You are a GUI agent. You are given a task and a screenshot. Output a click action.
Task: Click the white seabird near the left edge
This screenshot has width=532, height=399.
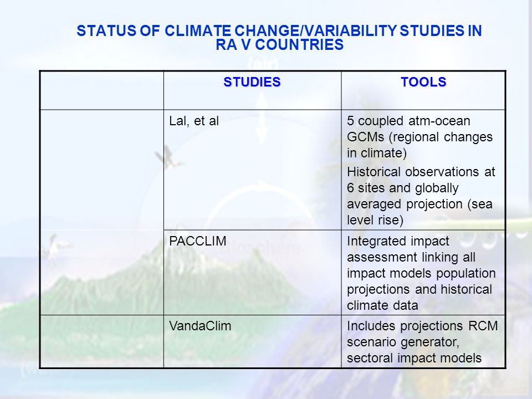coord(56,247)
